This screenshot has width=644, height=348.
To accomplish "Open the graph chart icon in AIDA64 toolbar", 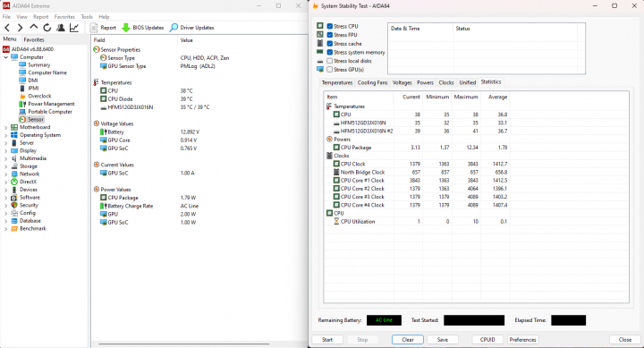I will click(x=74, y=28).
